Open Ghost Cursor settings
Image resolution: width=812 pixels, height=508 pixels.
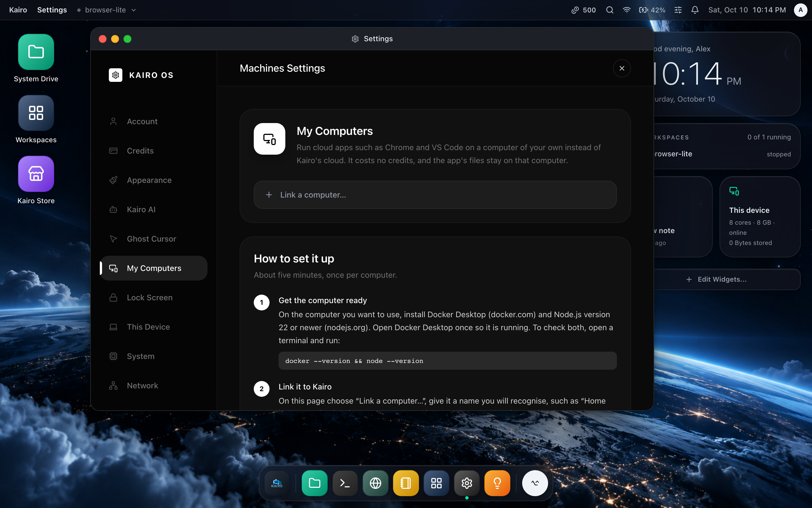(x=154, y=239)
